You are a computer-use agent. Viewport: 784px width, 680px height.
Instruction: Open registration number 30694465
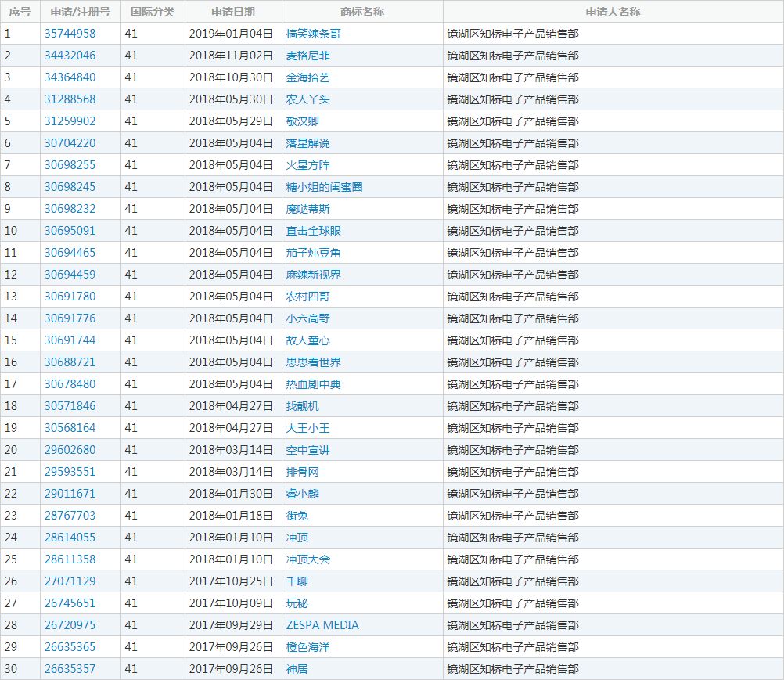point(70,253)
